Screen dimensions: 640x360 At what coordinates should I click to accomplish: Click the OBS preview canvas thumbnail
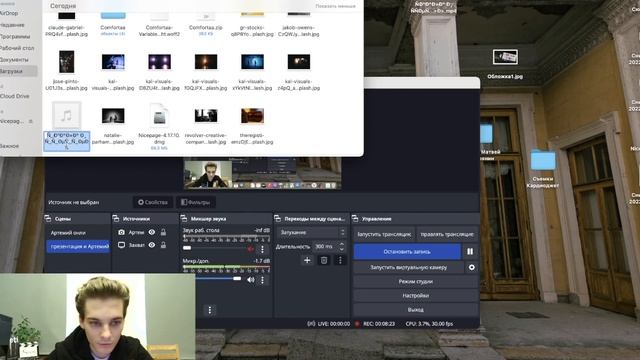click(x=262, y=173)
